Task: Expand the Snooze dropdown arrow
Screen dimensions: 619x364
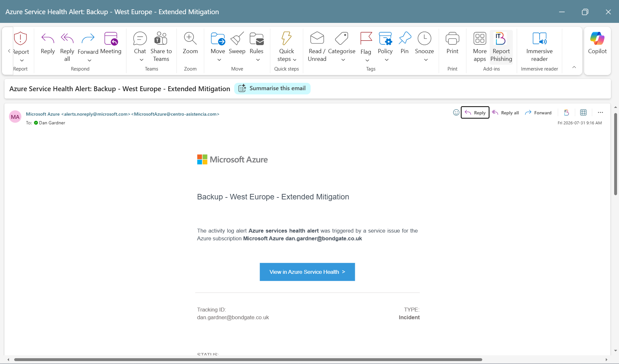Action: (x=426, y=60)
